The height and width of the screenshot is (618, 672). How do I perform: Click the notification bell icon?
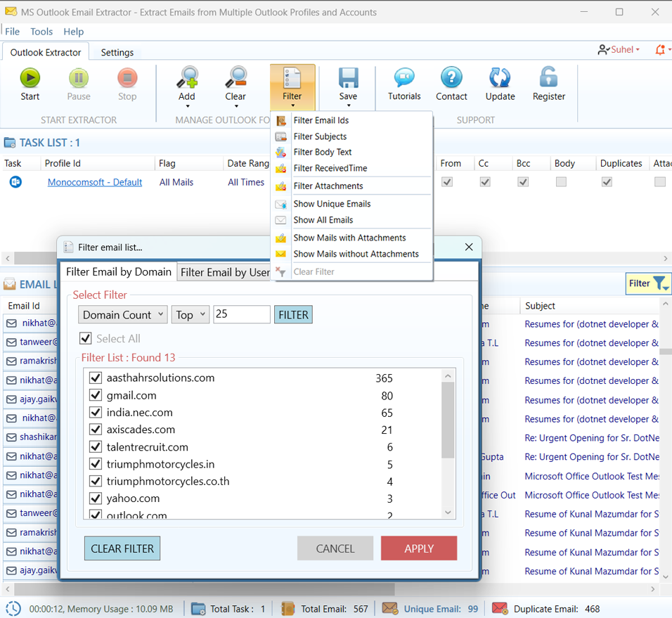[x=661, y=50]
